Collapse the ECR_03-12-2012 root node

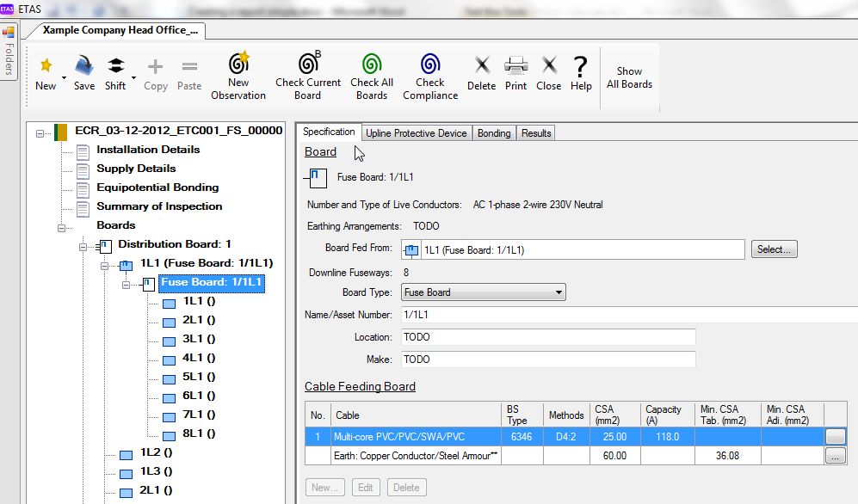pyautogui.click(x=40, y=133)
